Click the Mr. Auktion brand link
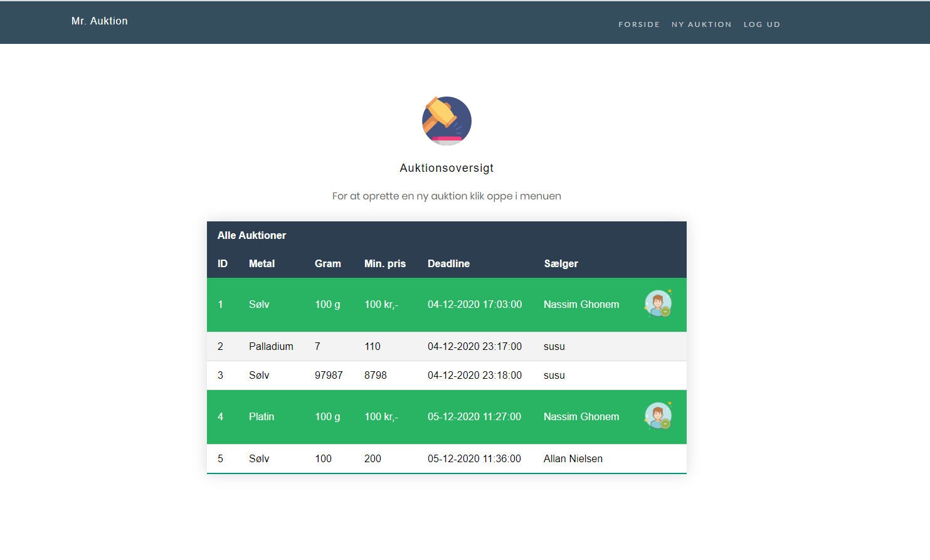Viewport: 930px width, 560px height. 100,21
